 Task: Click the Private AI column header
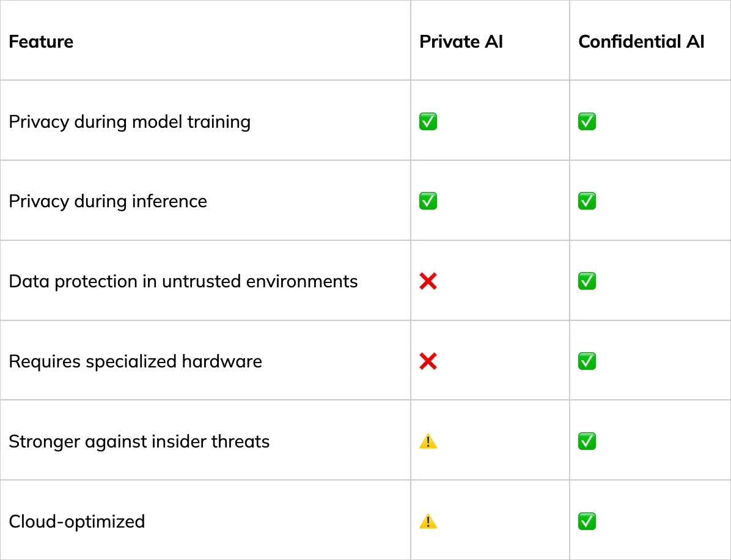[x=461, y=42]
